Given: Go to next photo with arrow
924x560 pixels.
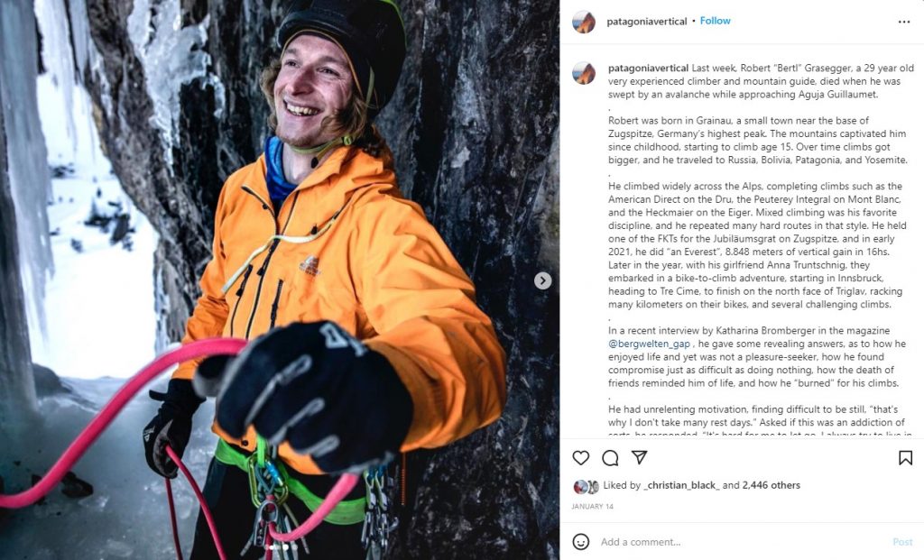Looking at the screenshot, I should click(542, 280).
